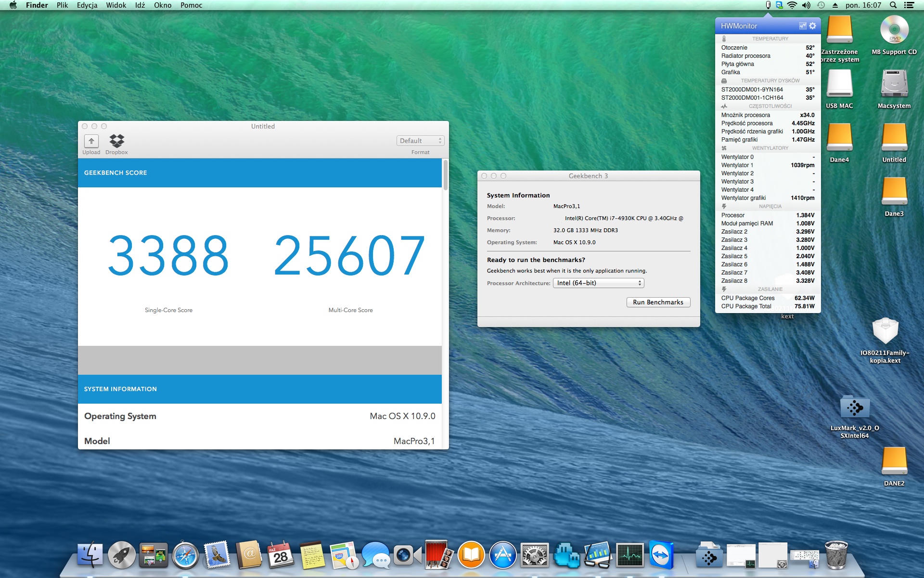
Task: Open HWMonitor settings gear
Action: point(813,26)
